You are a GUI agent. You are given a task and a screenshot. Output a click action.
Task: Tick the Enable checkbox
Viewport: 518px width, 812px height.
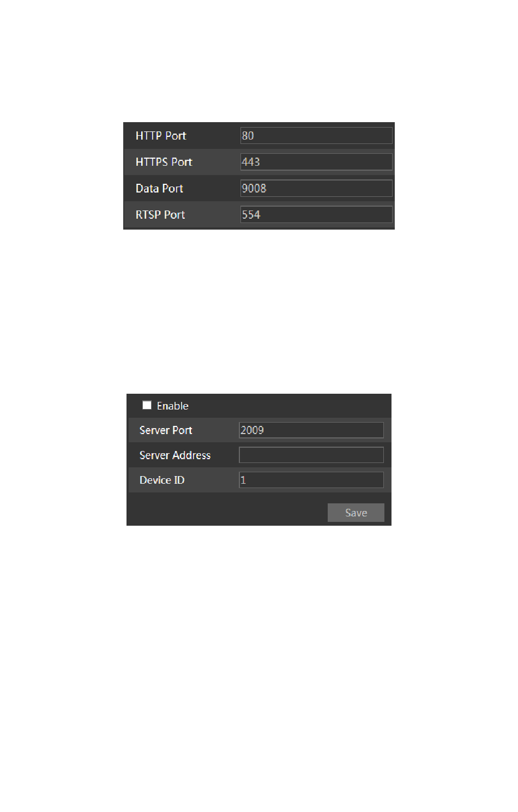[147, 405]
